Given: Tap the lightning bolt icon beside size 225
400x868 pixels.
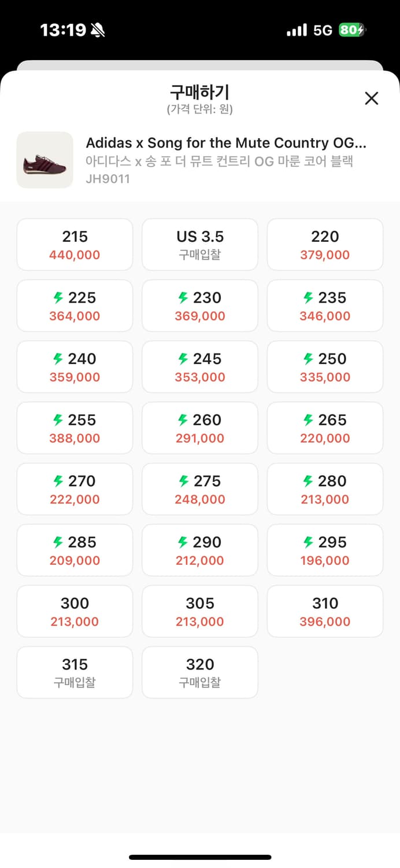Looking at the screenshot, I should 58,298.
